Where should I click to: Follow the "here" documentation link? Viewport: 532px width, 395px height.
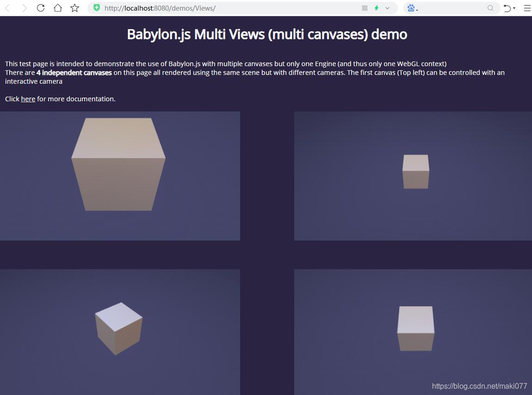[28, 99]
